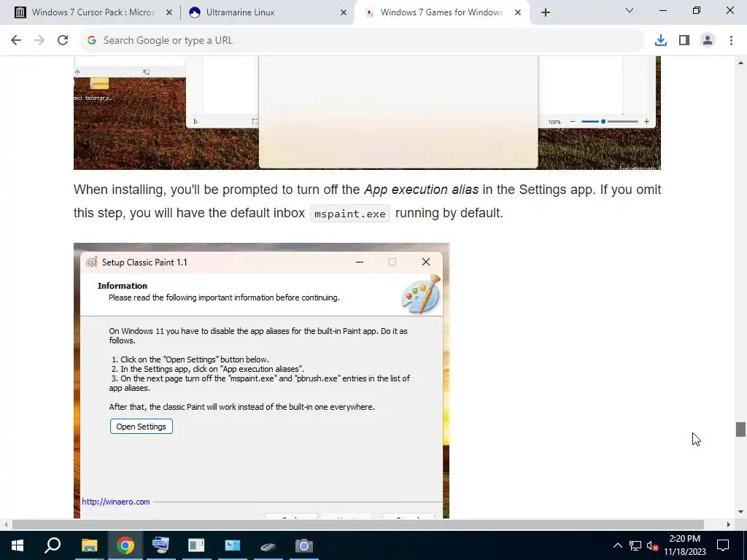Click setup dialog minimize in screenshot

point(360,262)
